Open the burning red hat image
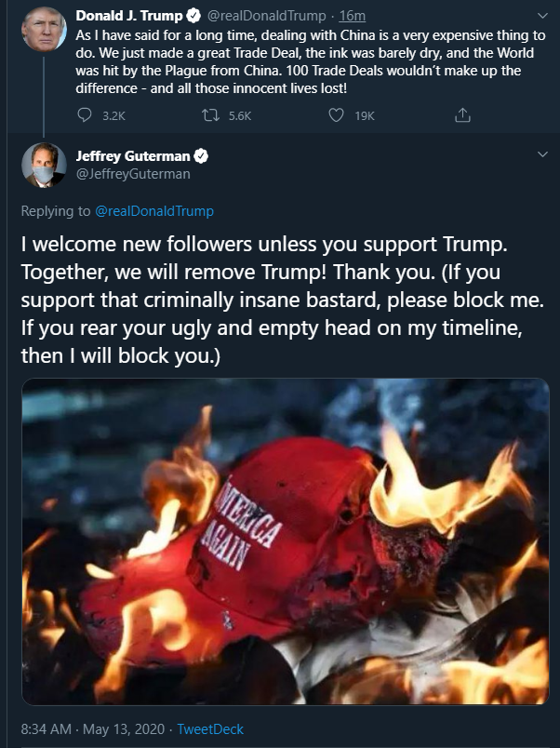 click(286, 541)
